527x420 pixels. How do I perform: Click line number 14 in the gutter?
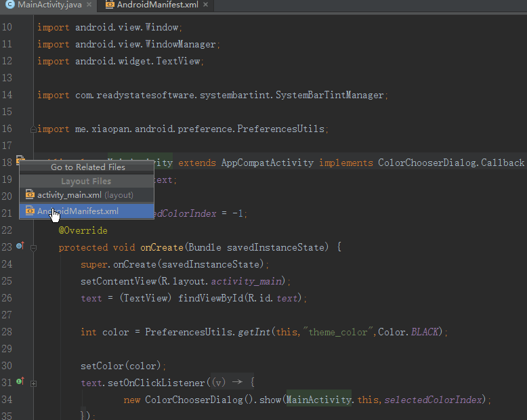(7, 95)
